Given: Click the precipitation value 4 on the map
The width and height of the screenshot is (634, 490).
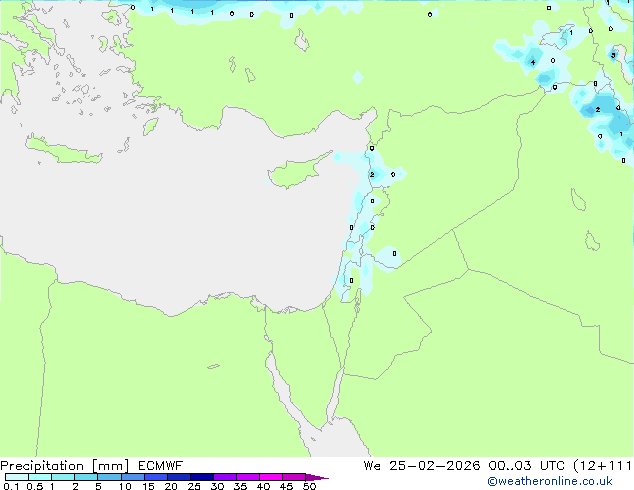Looking at the screenshot, I should tap(533, 62).
